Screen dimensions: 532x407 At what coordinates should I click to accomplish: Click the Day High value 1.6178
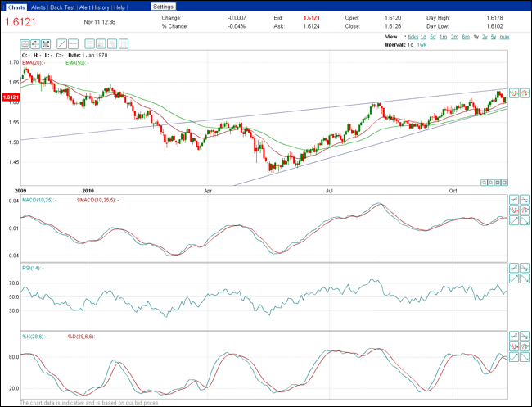[x=494, y=18]
